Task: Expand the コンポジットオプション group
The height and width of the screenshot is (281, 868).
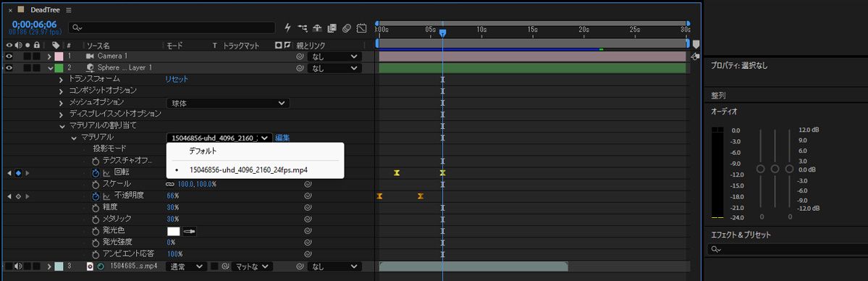Action: point(62,91)
